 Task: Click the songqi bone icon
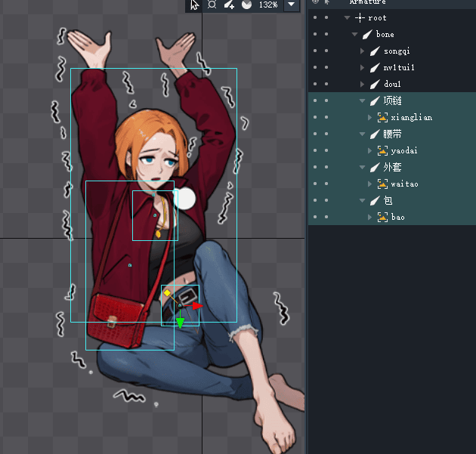point(375,51)
